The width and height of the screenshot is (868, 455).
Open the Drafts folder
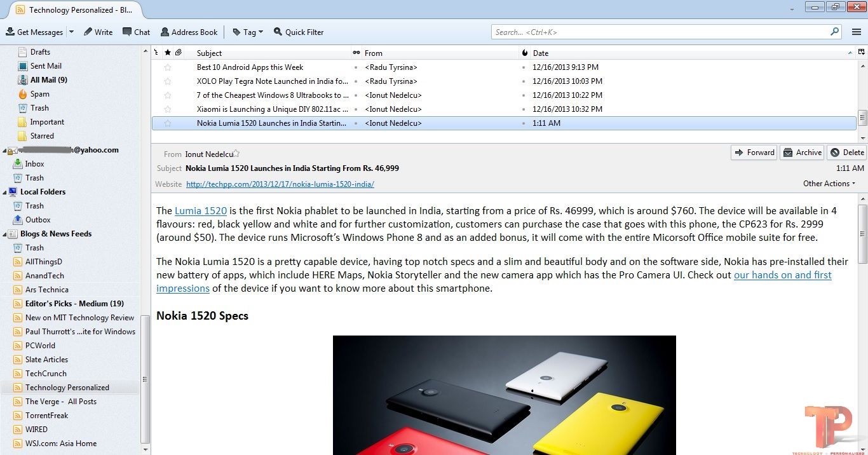point(40,51)
